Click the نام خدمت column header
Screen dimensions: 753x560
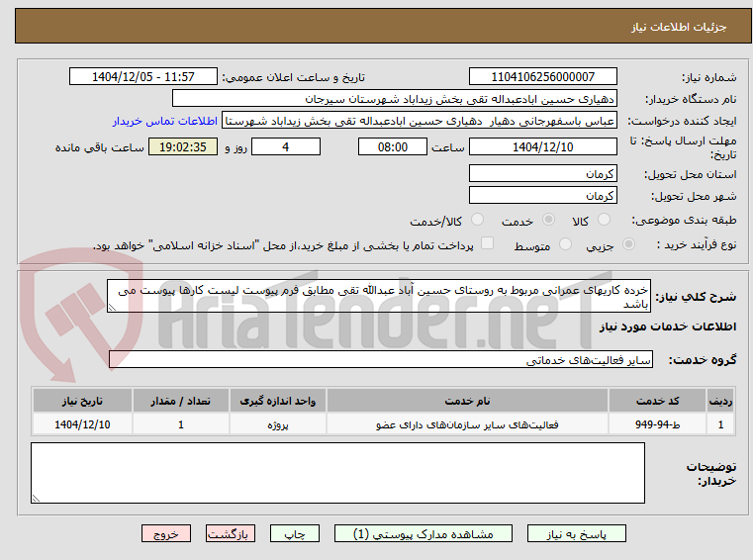point(467,401)
